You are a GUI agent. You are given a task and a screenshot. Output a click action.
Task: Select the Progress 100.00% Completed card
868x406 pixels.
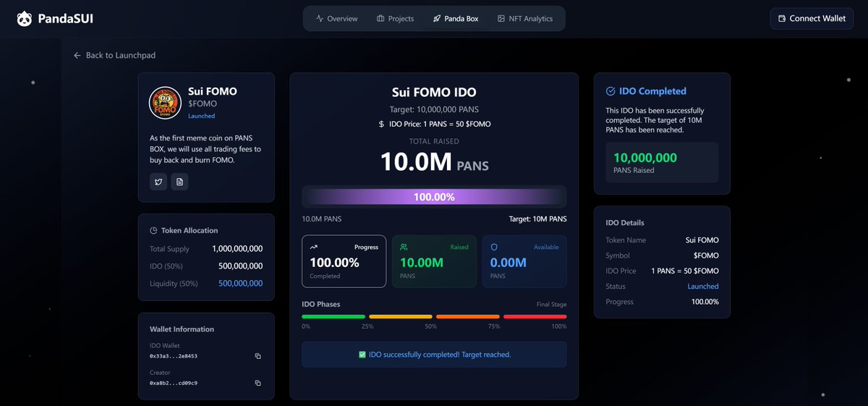(344, 261)
